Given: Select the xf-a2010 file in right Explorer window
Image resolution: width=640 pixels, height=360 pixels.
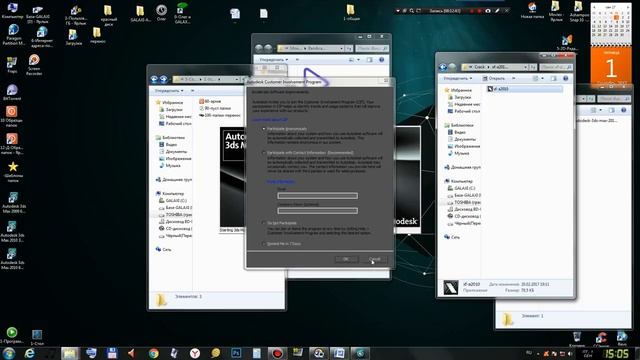Looking at the screenshot, I should [524, 89].
